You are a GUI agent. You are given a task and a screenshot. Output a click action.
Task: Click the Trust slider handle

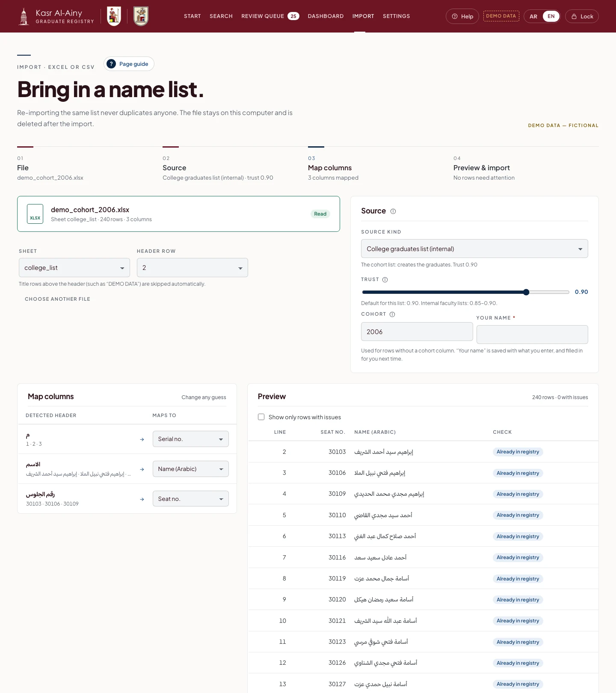pyautogui.click(x=526, y=292)
